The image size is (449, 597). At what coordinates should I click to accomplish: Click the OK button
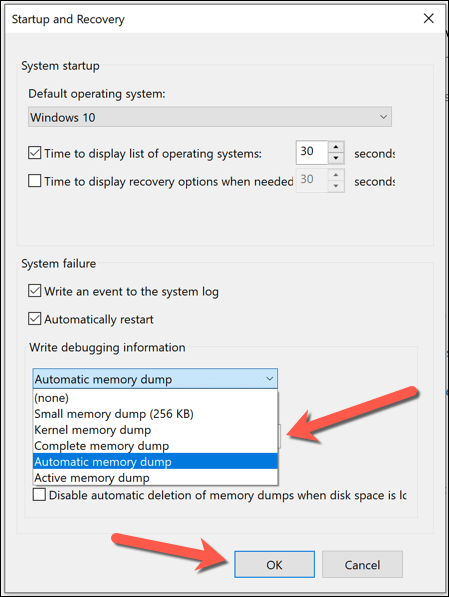pyautogui.click(x=275, y=564)
